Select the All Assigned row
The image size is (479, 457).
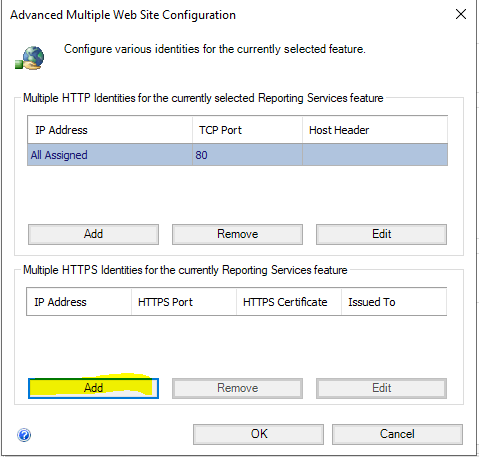click(237, 155)
